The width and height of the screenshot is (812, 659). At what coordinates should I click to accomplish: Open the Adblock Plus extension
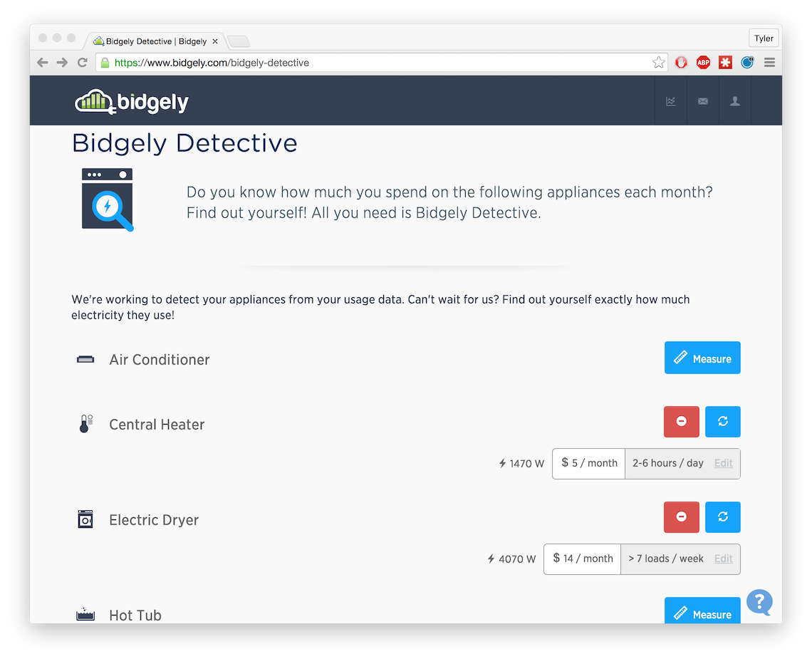703,63
